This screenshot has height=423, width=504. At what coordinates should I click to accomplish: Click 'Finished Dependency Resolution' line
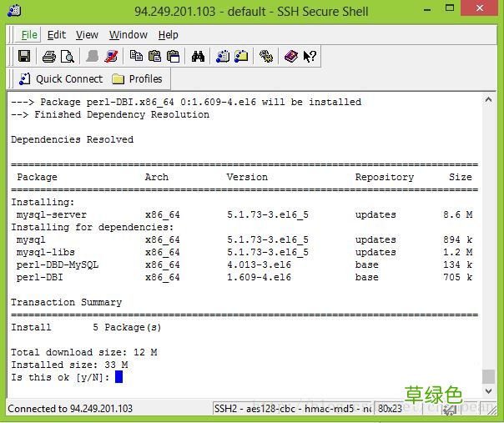[x=122, y=114]
